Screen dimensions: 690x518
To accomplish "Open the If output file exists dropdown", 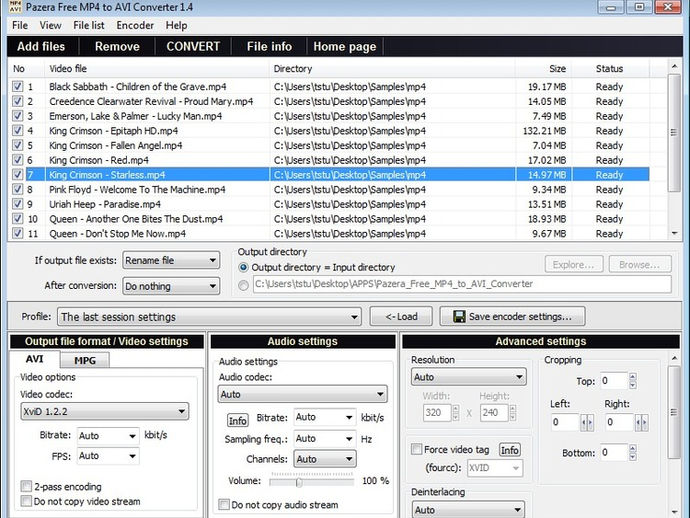I will click(171, 261).
